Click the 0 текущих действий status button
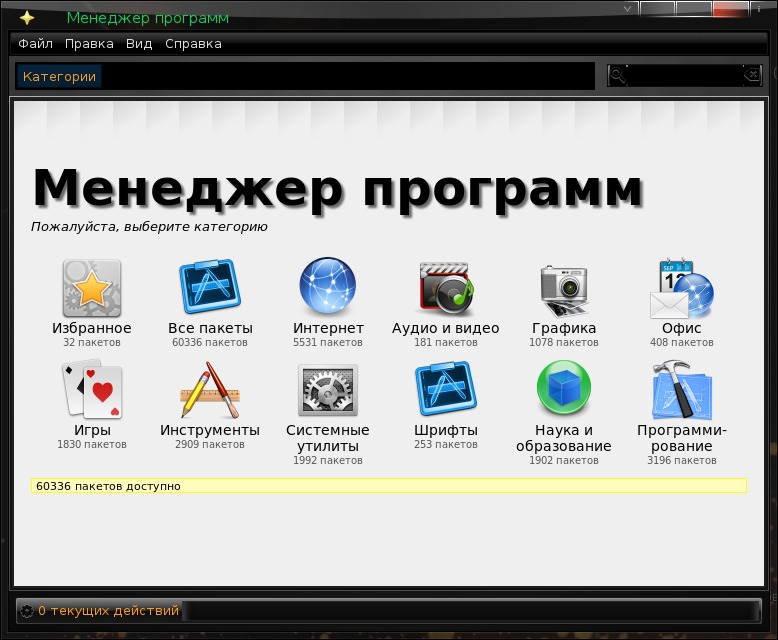778x640 pixels. tap(99, 611)
